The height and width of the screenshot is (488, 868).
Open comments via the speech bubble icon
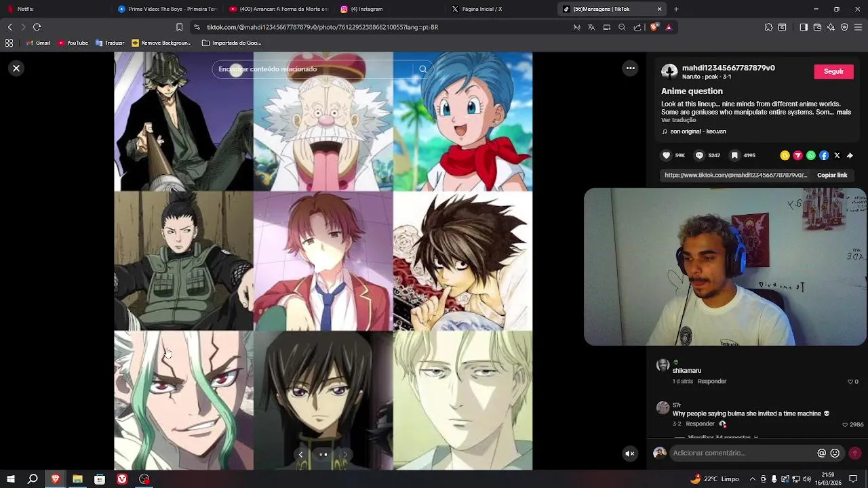[x=699, y=155]
